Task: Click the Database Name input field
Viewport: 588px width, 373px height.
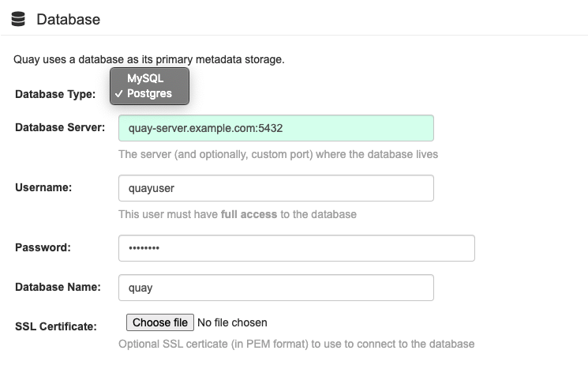Action: tap(275, 288)
